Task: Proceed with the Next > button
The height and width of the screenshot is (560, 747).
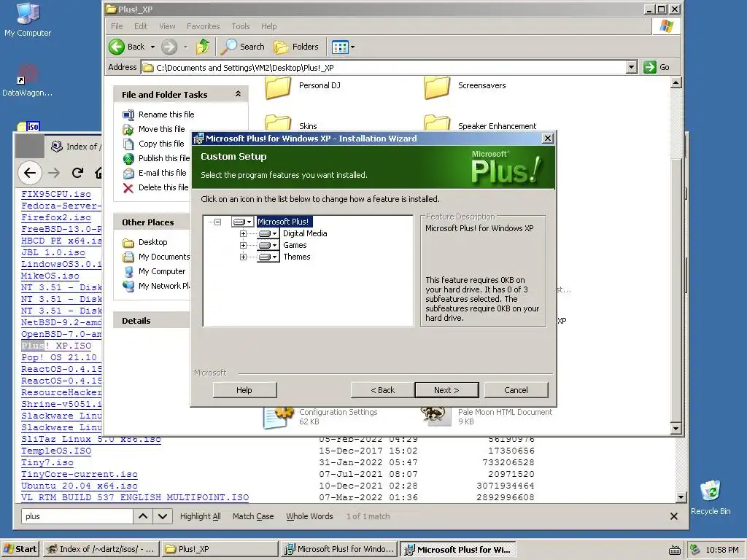Action: [446, 390]
